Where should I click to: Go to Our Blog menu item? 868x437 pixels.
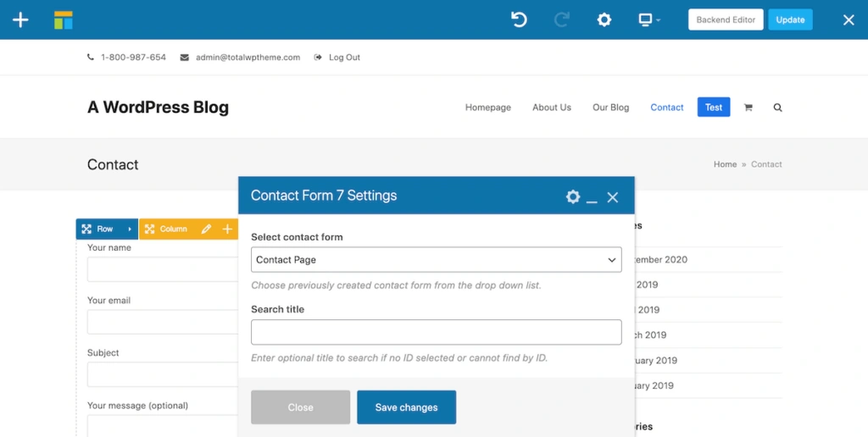[x=610, y=108]
